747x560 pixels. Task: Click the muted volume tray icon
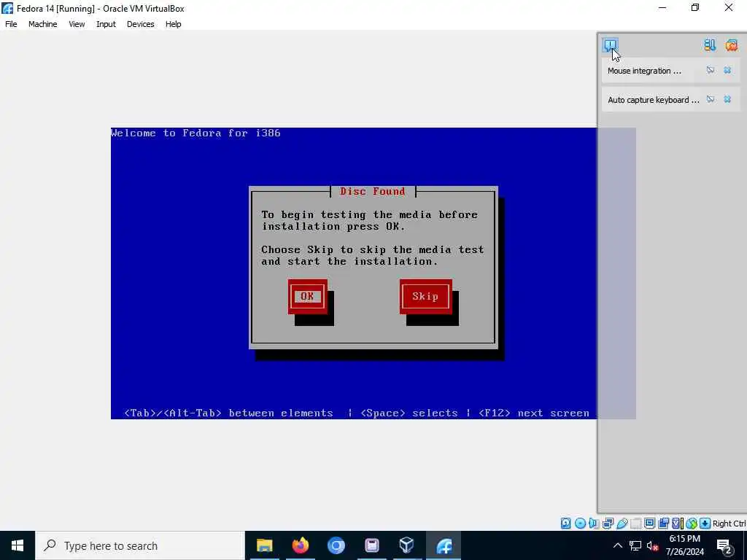click(x=653, y=545)
